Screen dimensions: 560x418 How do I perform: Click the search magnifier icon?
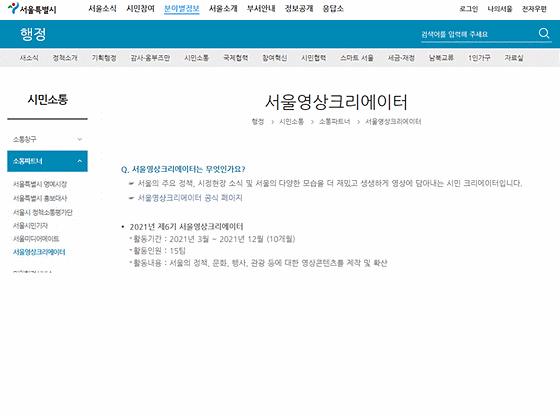[544, 34]
